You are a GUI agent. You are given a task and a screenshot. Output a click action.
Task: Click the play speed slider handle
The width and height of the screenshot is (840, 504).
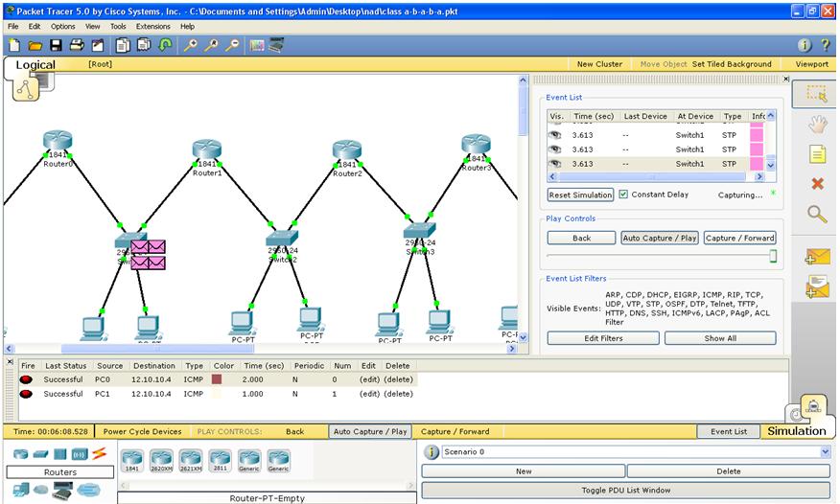773,256
